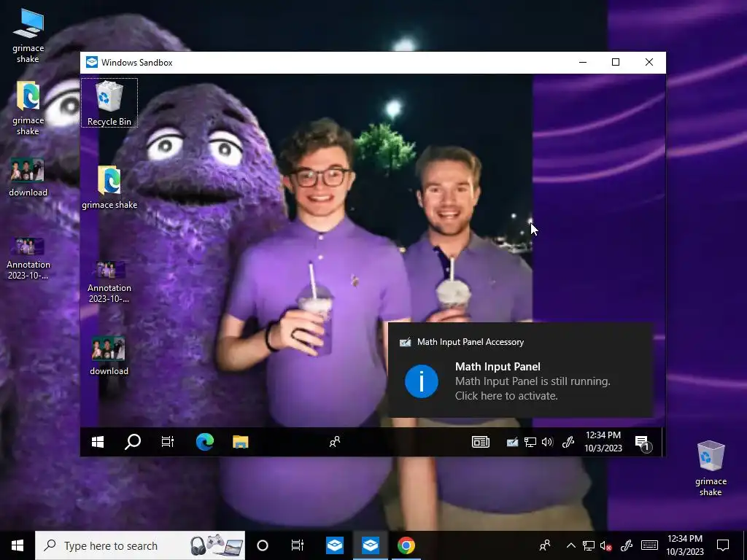
Task: Open the host Action Center notifications icon
Action: (x=723, y=545)
